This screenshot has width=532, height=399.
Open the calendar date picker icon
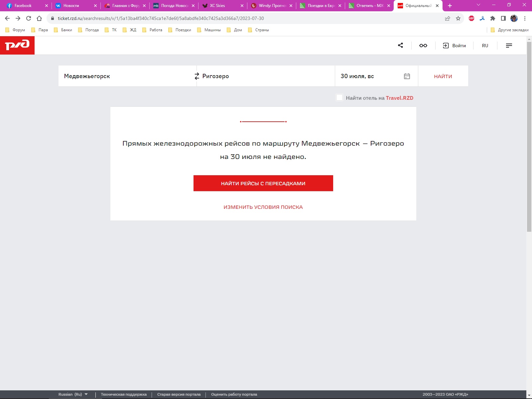(x=407, y=76)
